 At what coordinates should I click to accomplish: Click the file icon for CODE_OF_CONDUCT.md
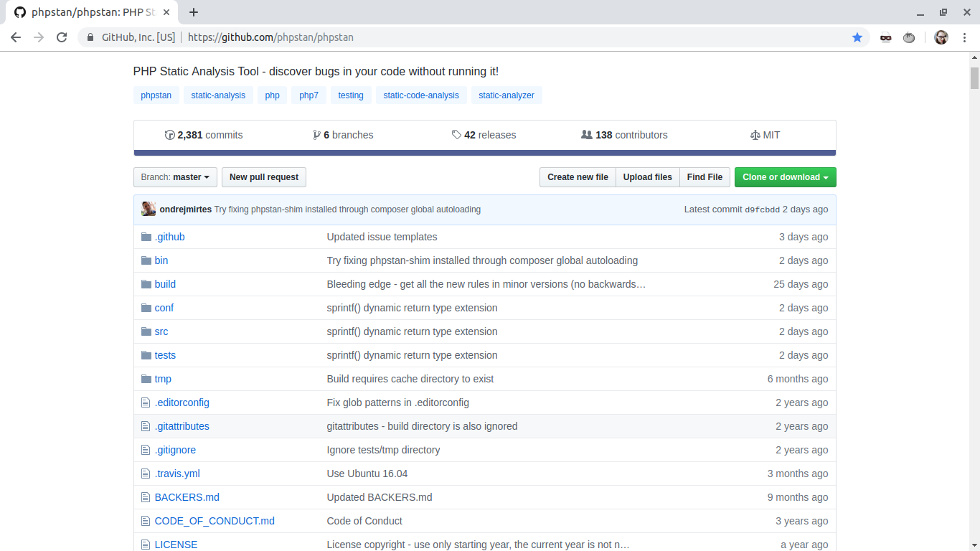tap(146, 521)
